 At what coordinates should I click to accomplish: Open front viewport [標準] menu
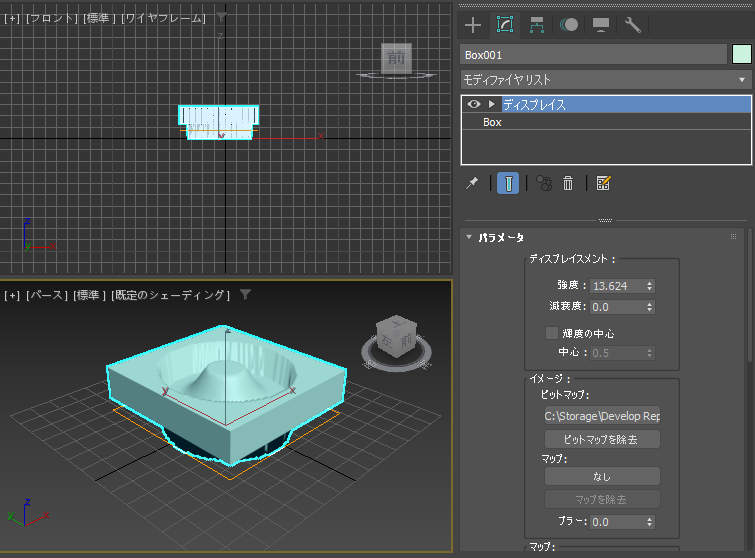click(x=100, y=18)
